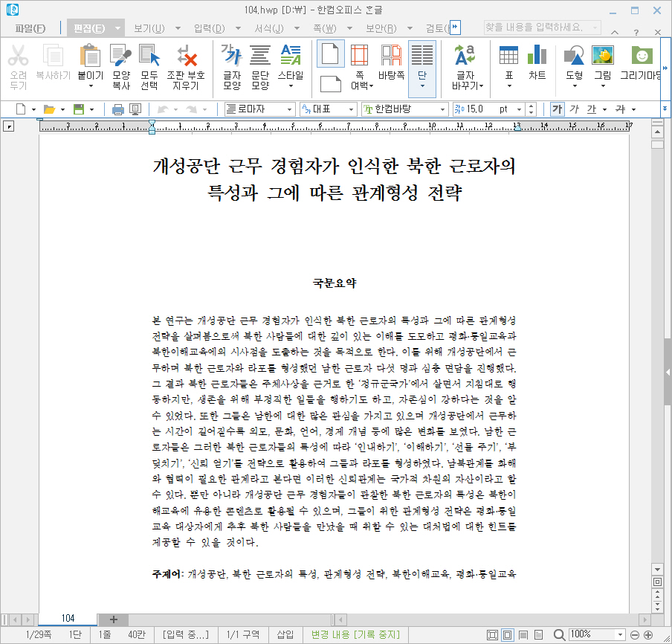Screen dimensions: 672x644
Task: Toggle Italic (가) formatting
Action: pyautogui.click(x=575, y=109)
